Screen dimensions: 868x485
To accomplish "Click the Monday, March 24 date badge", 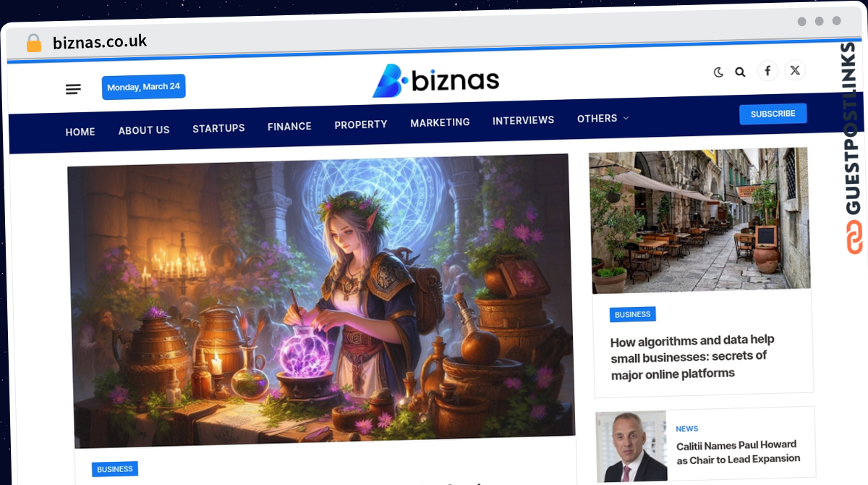I will [x=143, y=87].
